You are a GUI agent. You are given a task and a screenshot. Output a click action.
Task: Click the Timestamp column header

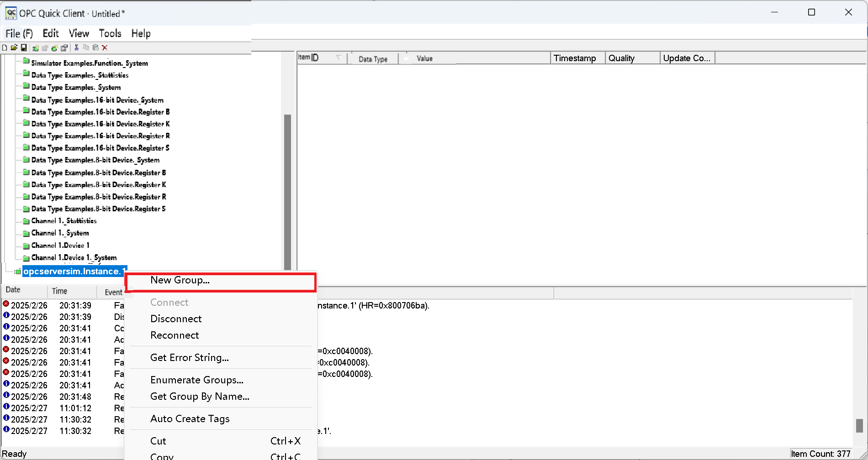pos(575,58)
